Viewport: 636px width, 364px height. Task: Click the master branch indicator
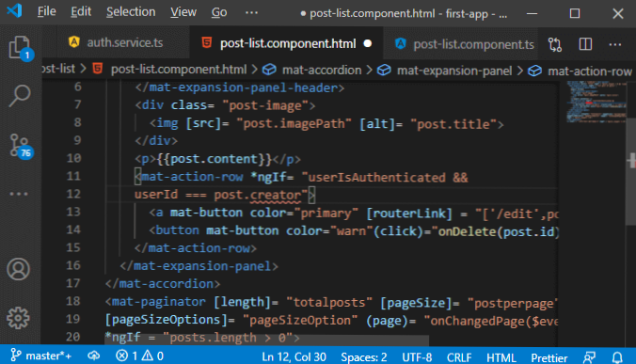(x=40, y=356)
